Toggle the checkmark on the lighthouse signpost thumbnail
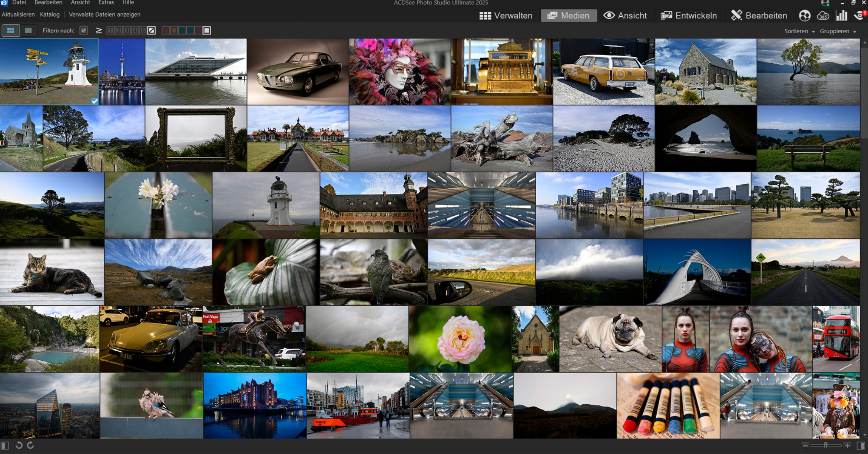The image size is (868, 454). 95,101
